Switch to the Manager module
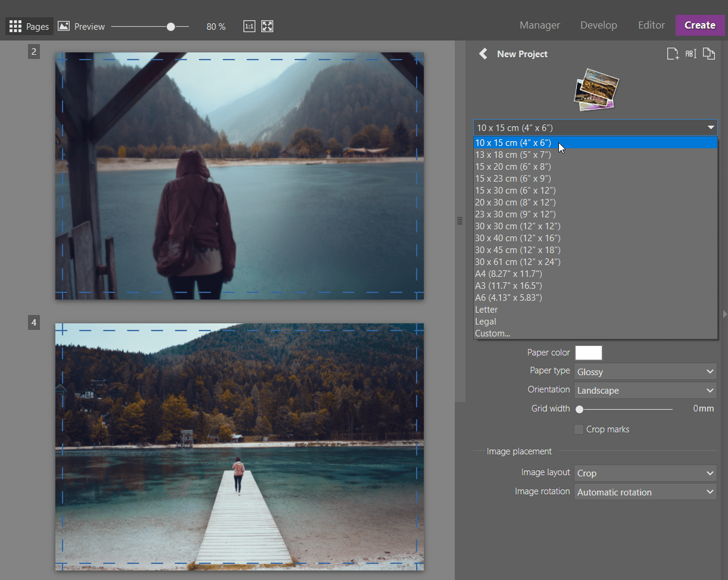 tap(540, 25)
